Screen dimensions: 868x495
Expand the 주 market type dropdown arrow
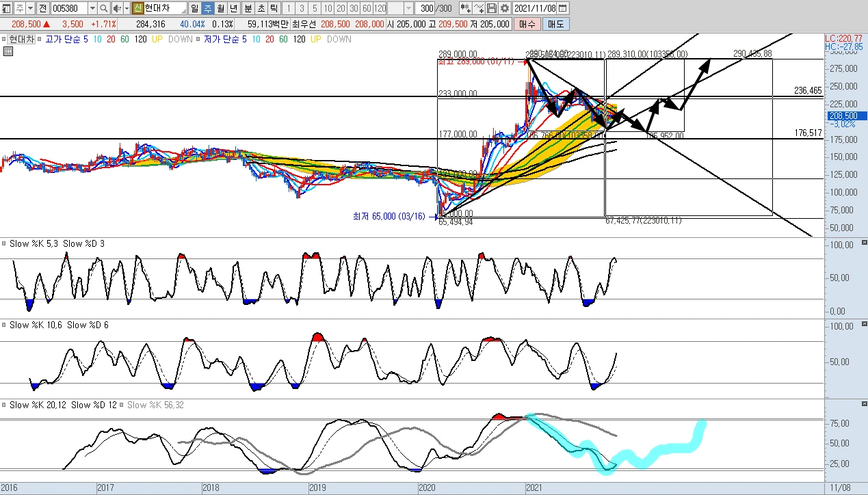tap(30, 8)
